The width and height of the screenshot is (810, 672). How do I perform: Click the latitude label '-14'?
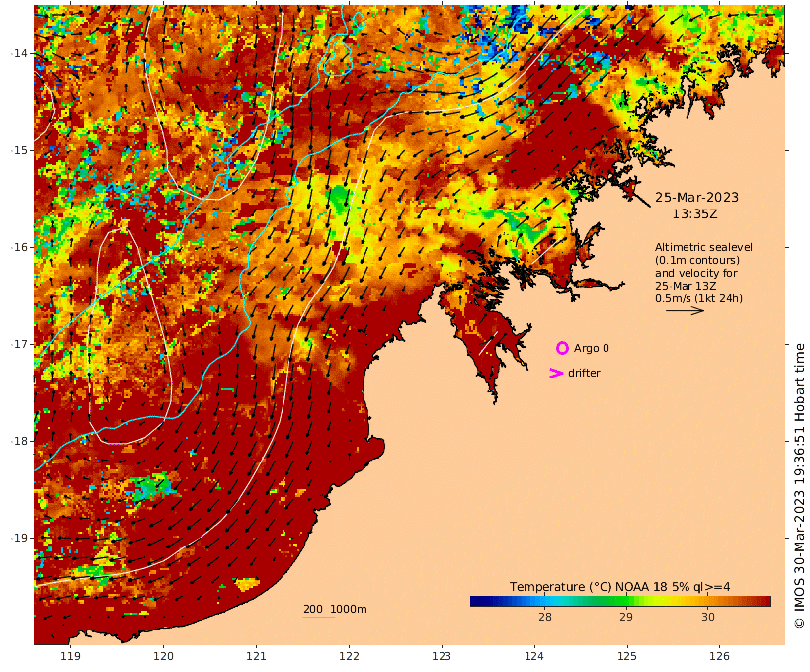20,53
